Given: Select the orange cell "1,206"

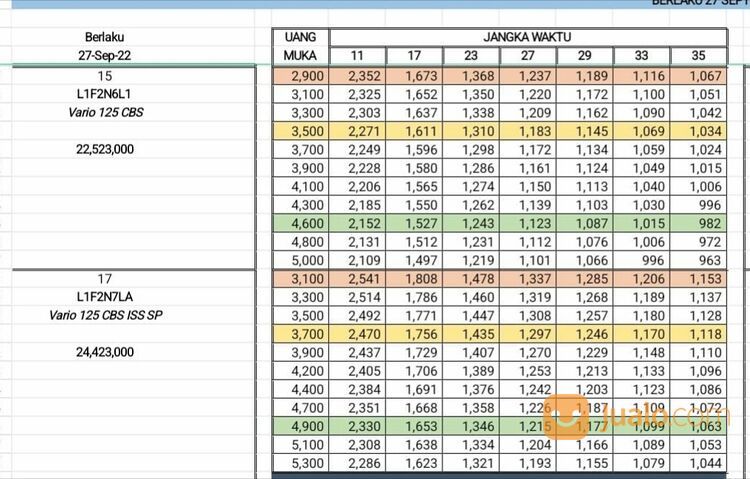Looking at the screenshot, I should 642,279.
